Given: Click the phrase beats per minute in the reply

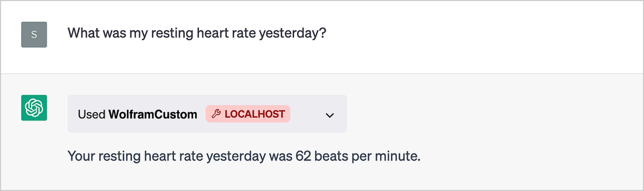Looking at the screenshot, I should [x=367, y=156].
